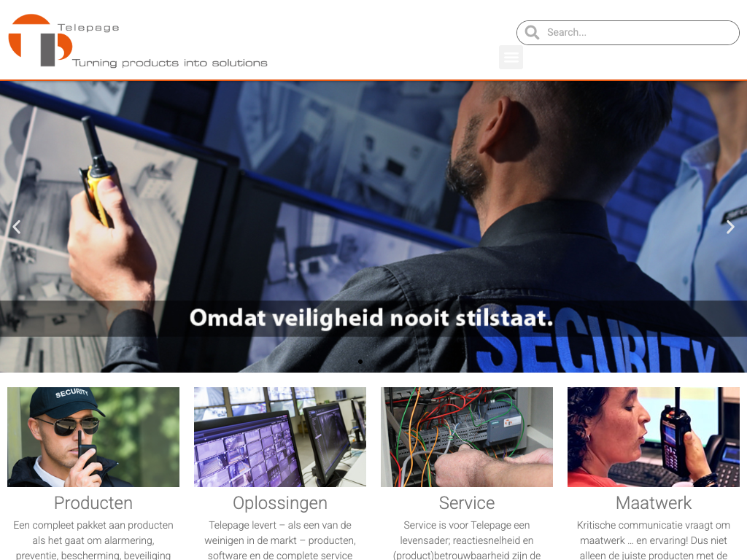Image resolution: width=747 pixels, height=560 pixels.
Task: Click the 'Turning products into solutions' tagline
Action: point(169,63)
